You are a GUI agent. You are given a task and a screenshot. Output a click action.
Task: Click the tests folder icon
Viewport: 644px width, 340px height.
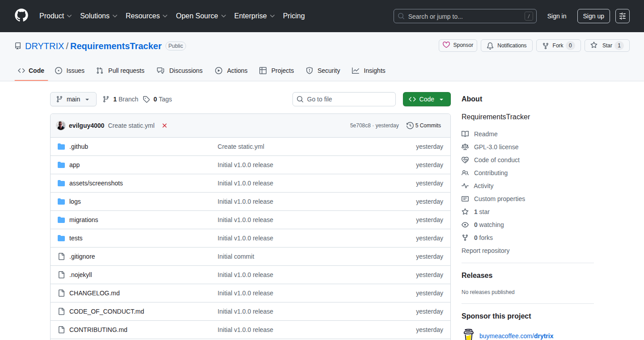(x=61, y=238)
